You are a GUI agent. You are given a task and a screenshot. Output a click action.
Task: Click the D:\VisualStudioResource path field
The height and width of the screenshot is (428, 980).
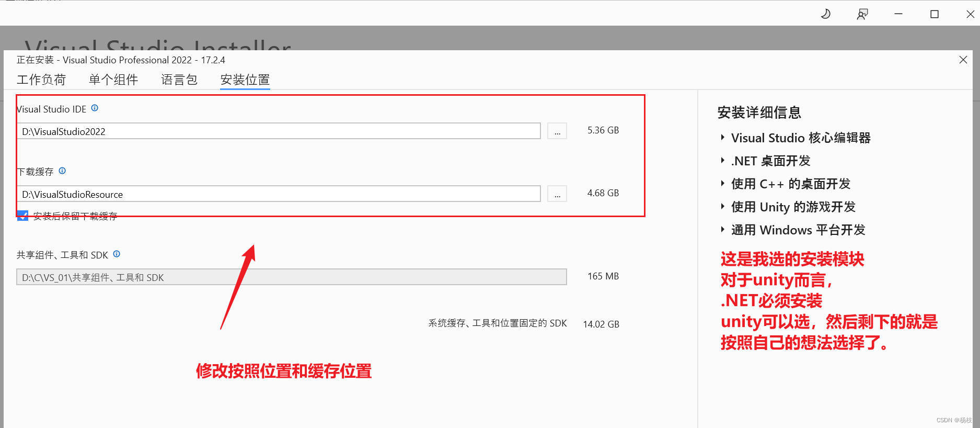pos(279,194)
